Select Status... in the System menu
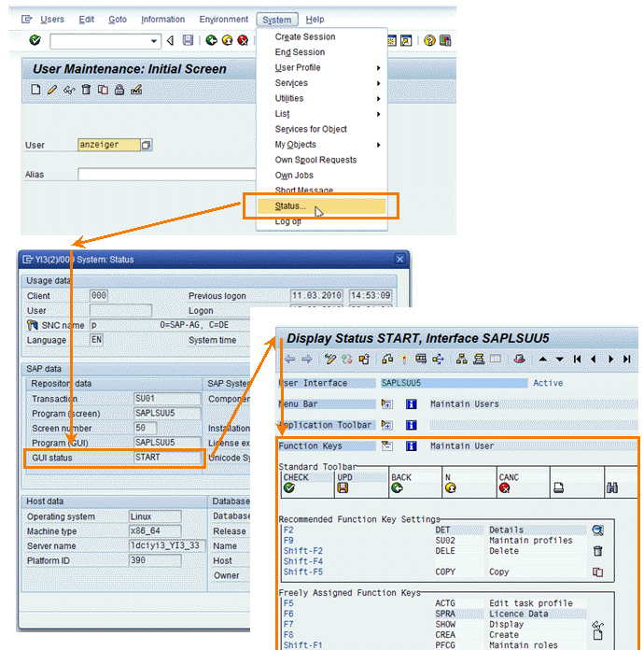This screenshot has height=650, width=644. [290, 206]
